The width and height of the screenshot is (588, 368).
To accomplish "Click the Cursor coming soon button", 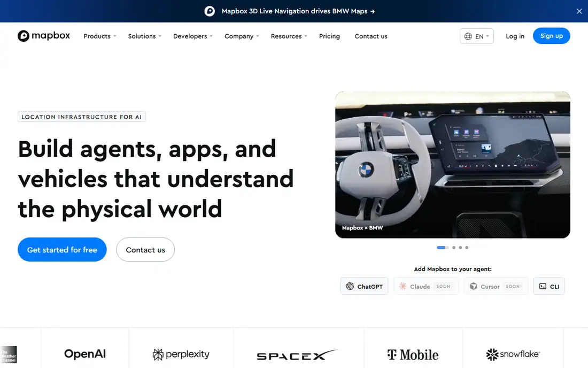I will tap(496, 286).
